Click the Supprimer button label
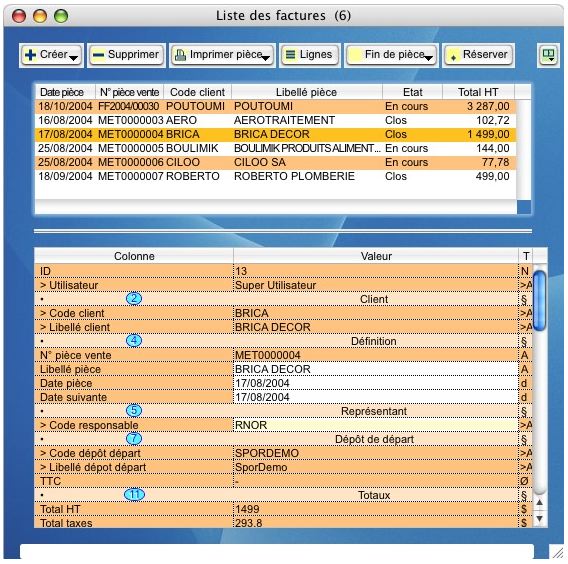The image size is (568, 564). point(133,54)
